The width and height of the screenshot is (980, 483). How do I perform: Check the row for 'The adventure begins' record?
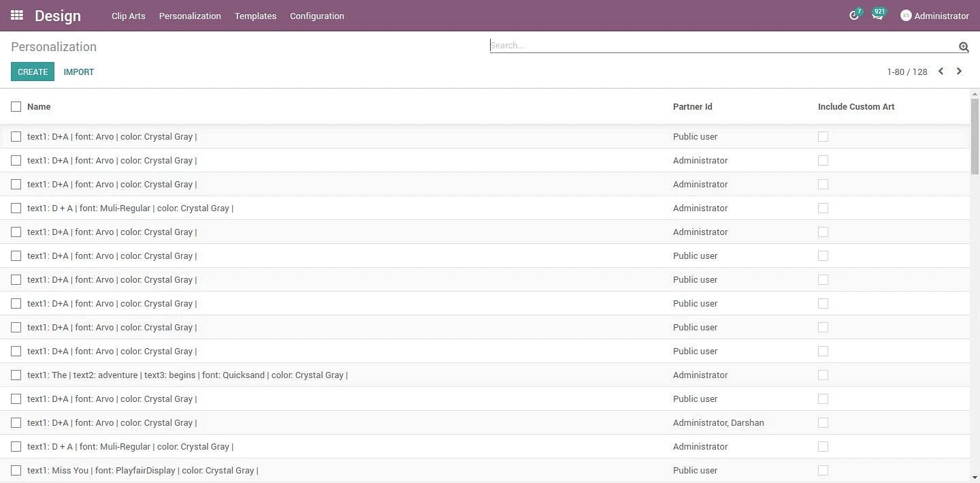click(16, 375)
